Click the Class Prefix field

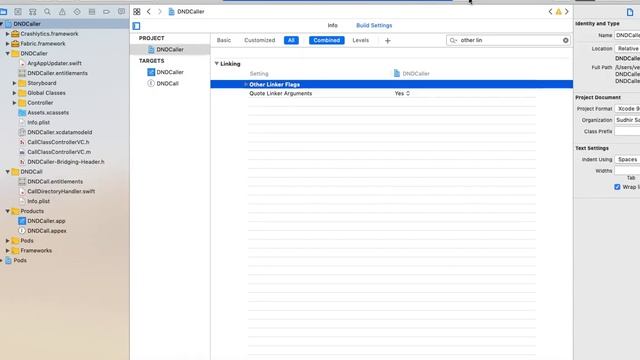click(627, 131)
